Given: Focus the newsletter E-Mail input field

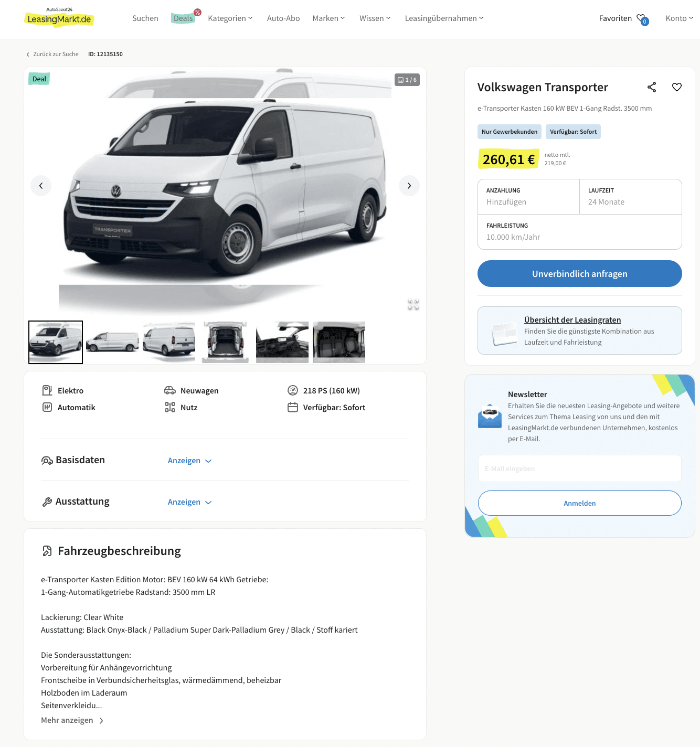Looking at the screenshot, I should [580, 468].
